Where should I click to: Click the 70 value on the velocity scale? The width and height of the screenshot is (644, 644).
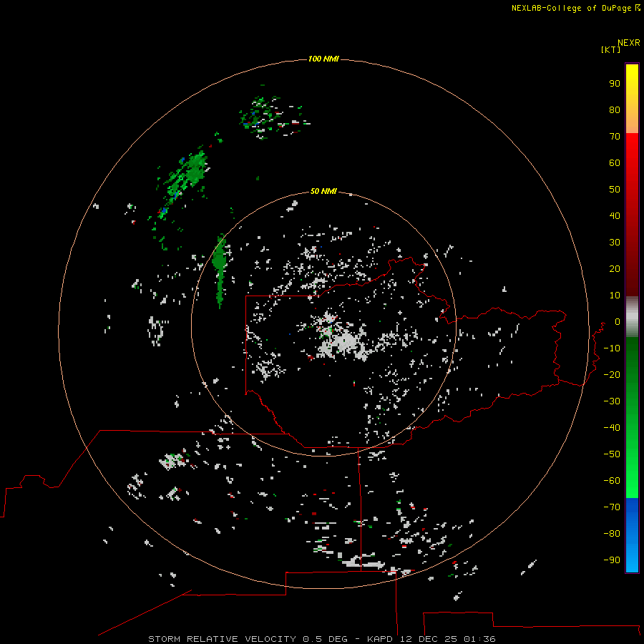click(x=615, y=137)
